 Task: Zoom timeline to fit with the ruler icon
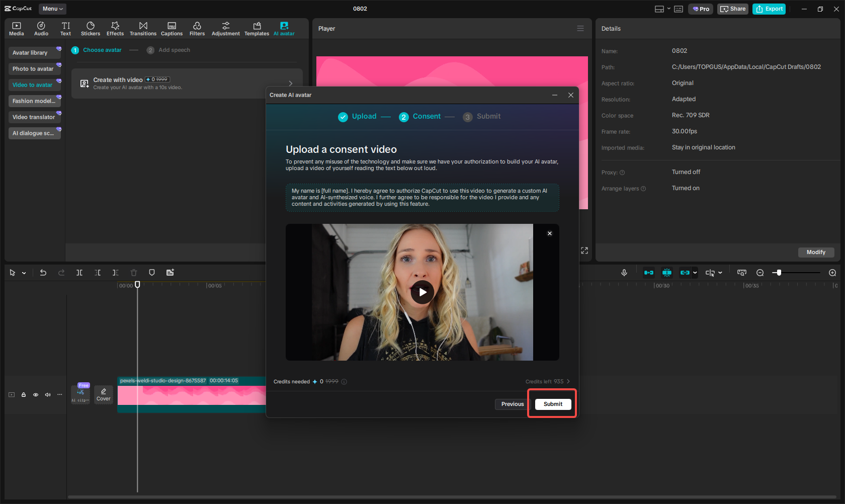pyautogui.click(x=742, y=272)
